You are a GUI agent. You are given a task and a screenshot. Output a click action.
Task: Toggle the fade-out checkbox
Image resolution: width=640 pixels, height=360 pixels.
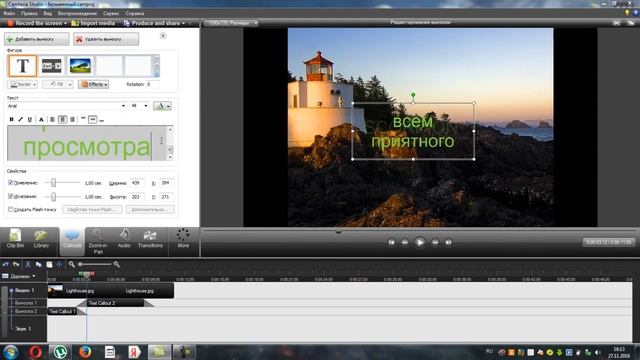point(11,196)
